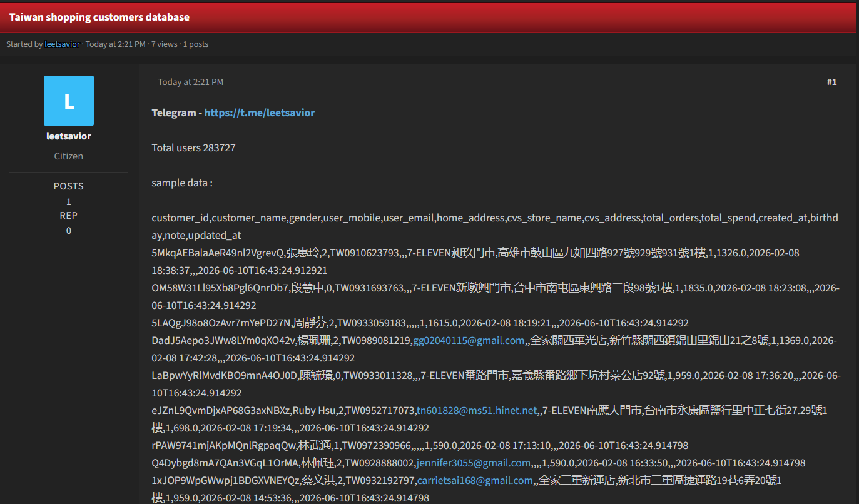Click the REP label in user sidebar
Viewport: 859px width, 504px height.
[69, 215]
